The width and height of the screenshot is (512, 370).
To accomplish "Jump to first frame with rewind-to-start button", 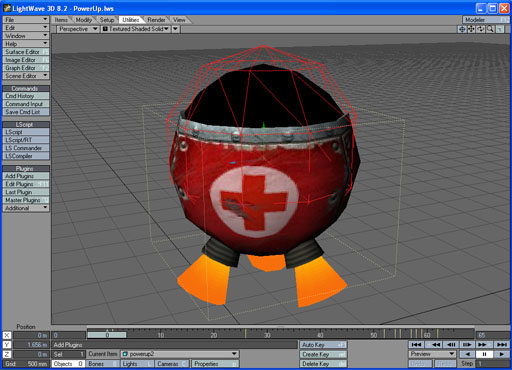I will point(416,344).
